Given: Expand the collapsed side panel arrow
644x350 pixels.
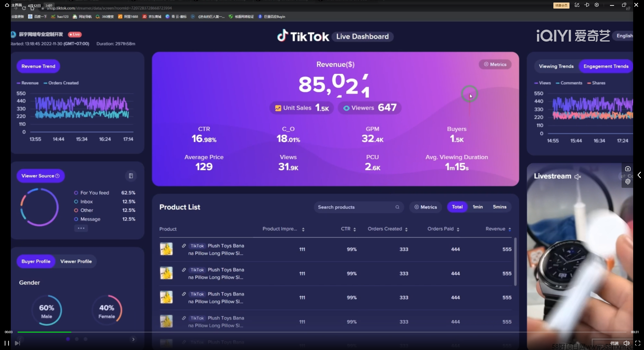Looking at the screenshot, I should pyautogui.click(x=639, y=175).
